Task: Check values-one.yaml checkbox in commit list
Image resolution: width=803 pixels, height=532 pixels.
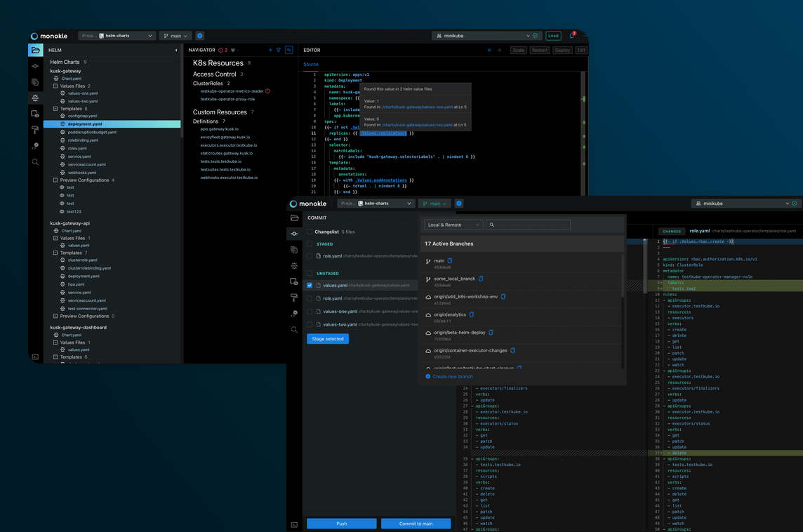Action: [310, 312]
